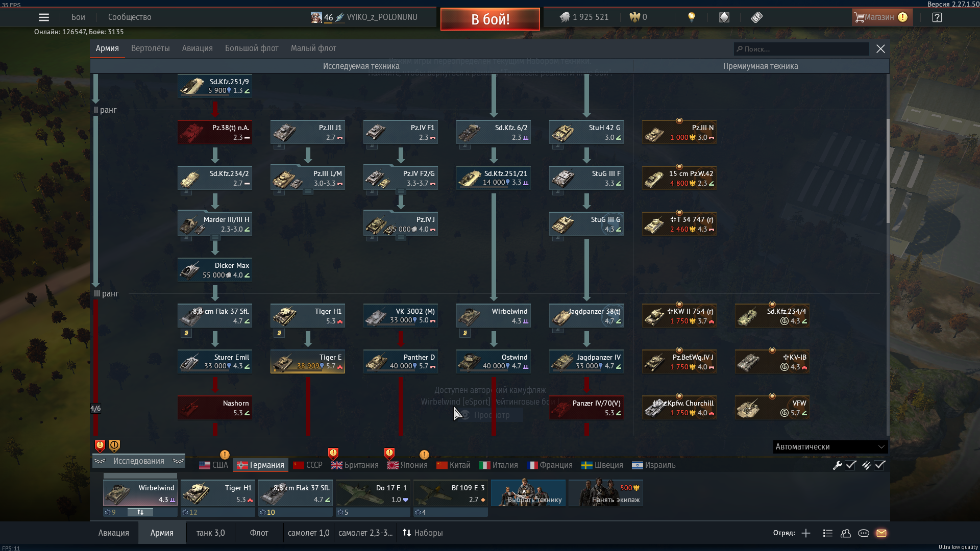
Task: Click the player name VYIKO_z_POLONUNU
Action: pos(382,17)
